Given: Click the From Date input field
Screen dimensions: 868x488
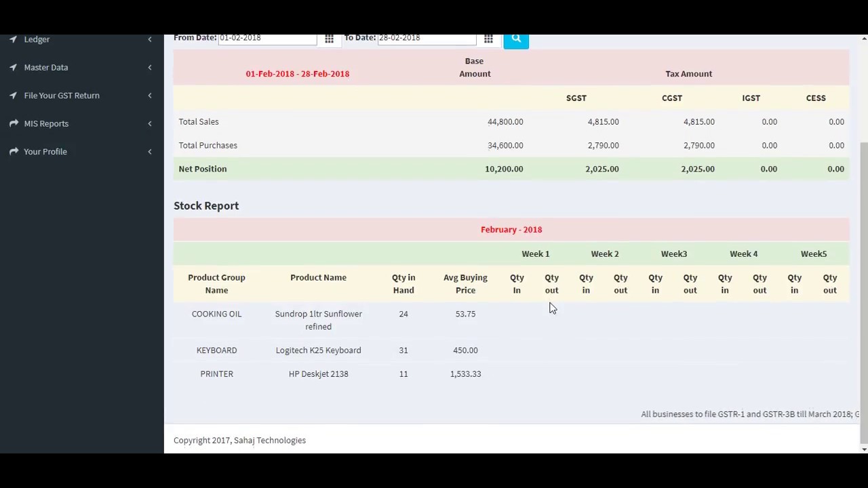Looking at the screenshot, I should point(267,39).
